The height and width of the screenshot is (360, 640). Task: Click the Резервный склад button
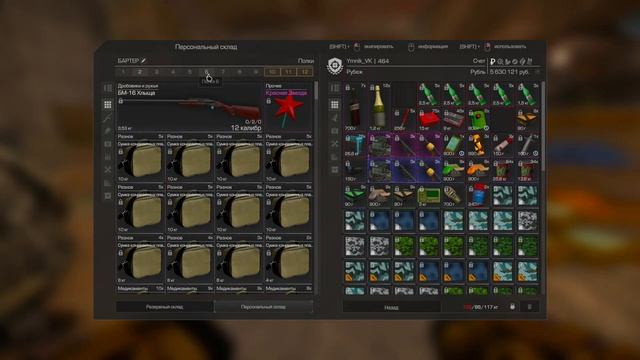(164, 307)
